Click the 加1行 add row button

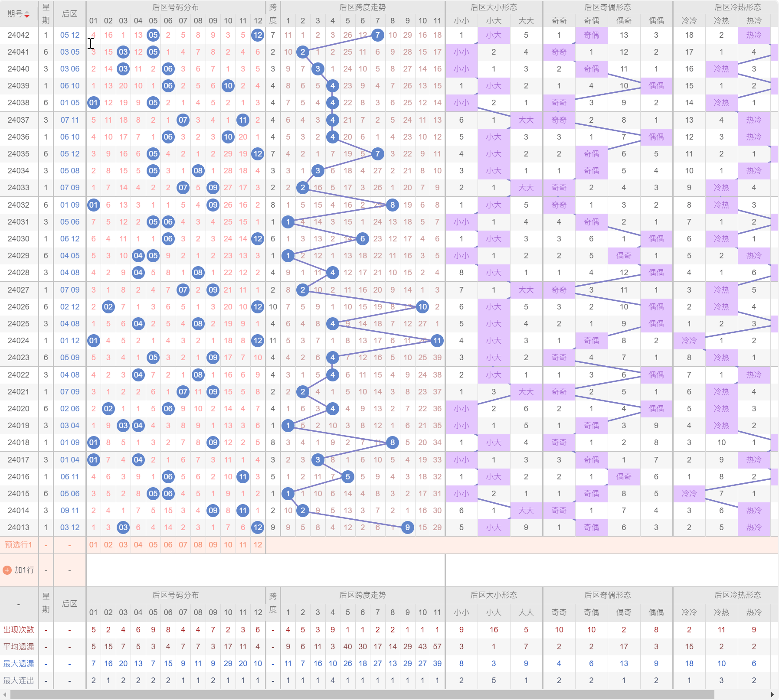[x=19, y=570]
